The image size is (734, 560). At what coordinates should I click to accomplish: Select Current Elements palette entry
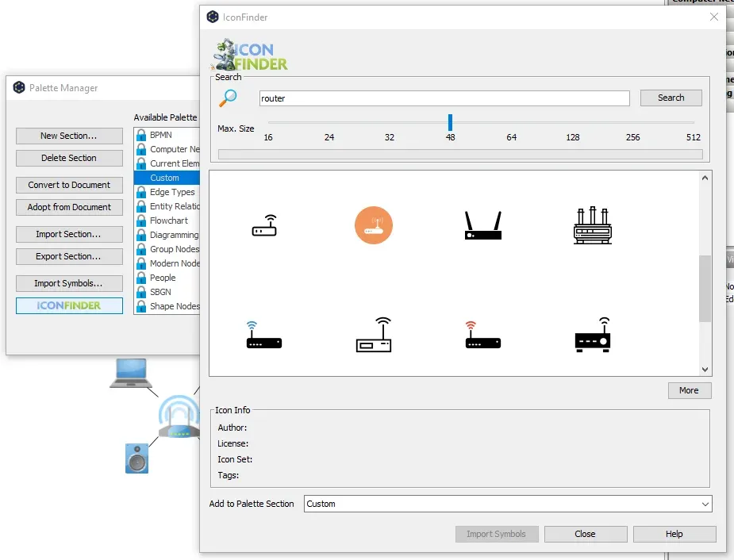point(167,163)
